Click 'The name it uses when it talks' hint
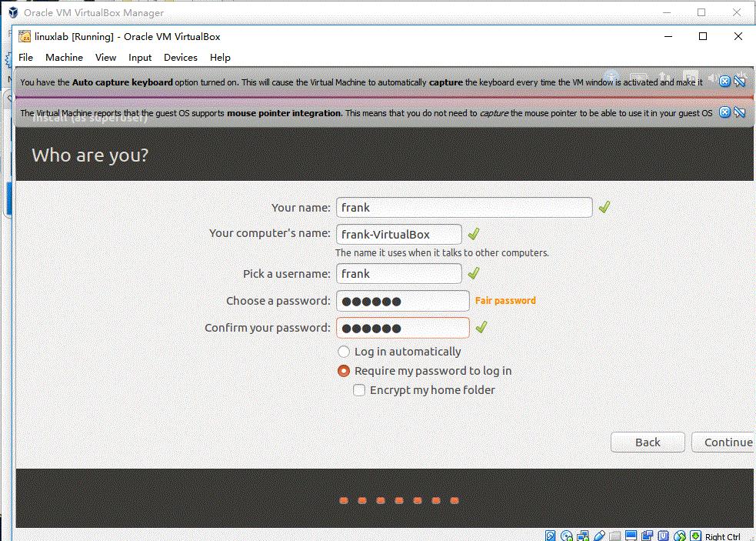The height and width of the screenshot is (541, 756). [x=441, y=252]
